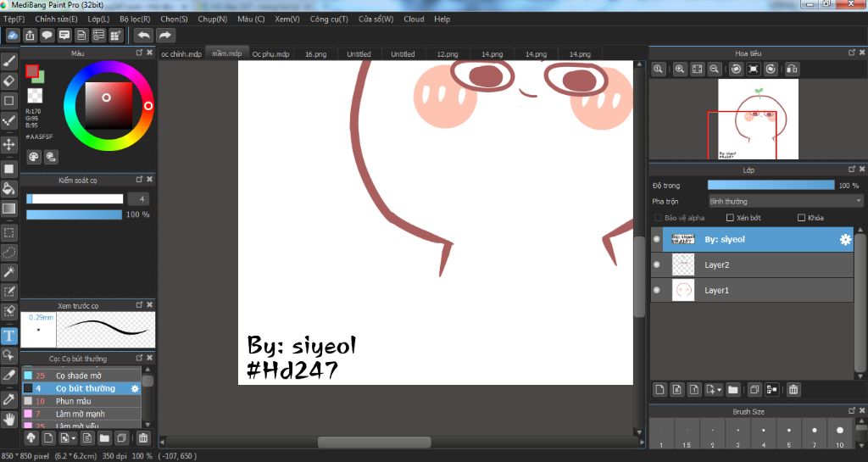Select the Layer2 row in the layer list

tap(753, 265)
